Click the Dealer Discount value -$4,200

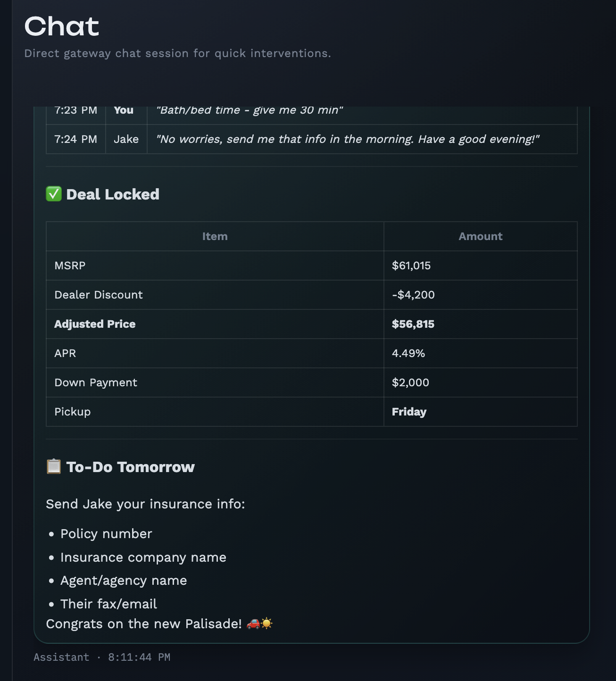point(413,295)
